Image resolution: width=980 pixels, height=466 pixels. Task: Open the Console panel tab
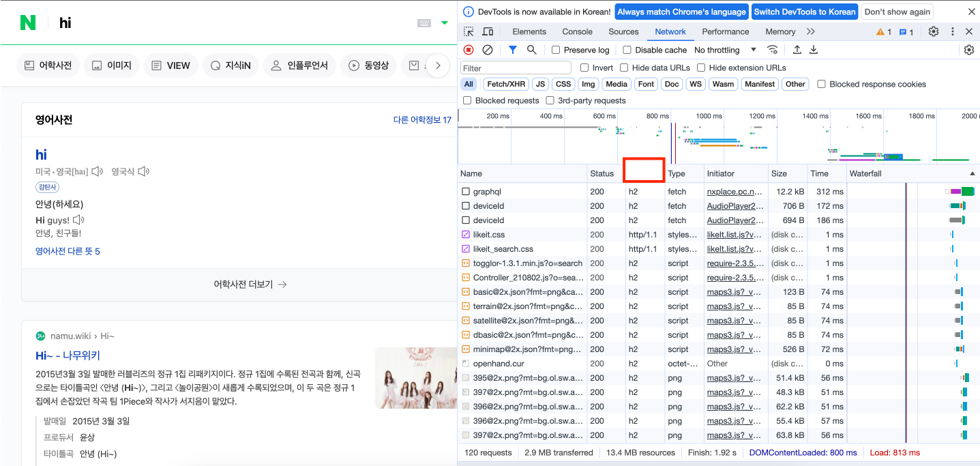pos(577,31)
